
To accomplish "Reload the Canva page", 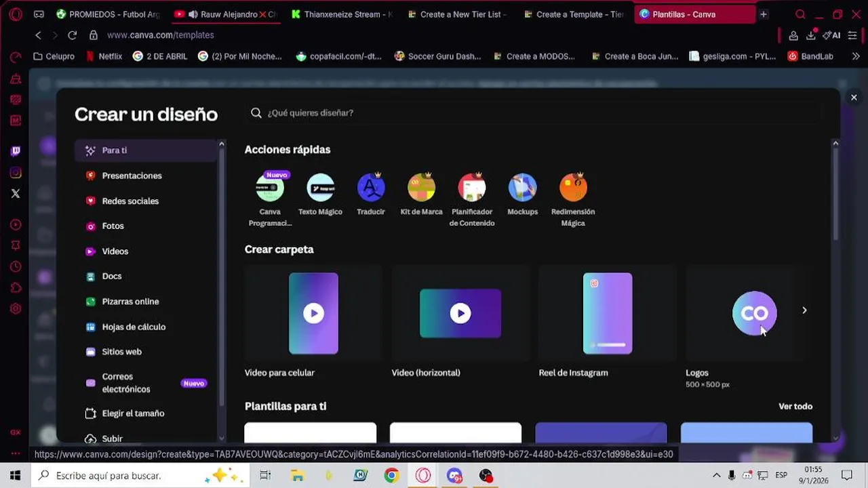I will click(x=73, y=35).
